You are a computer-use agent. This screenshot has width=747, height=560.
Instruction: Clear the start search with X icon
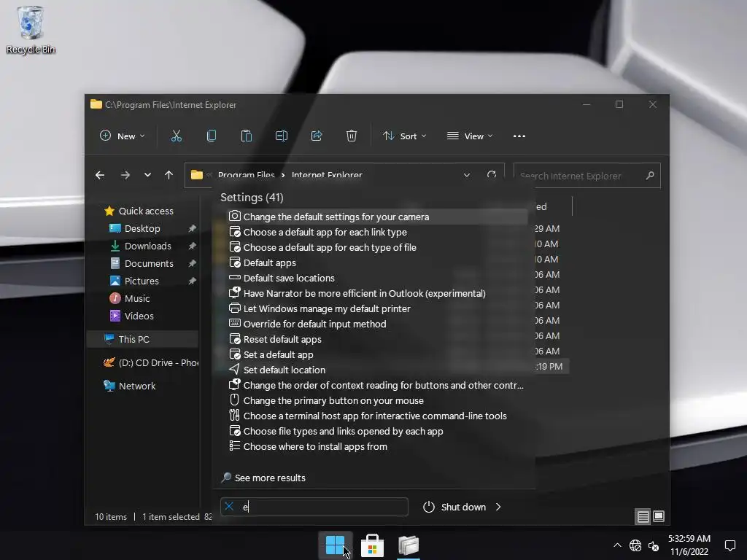pyautogui.click(x=229, y=507)
